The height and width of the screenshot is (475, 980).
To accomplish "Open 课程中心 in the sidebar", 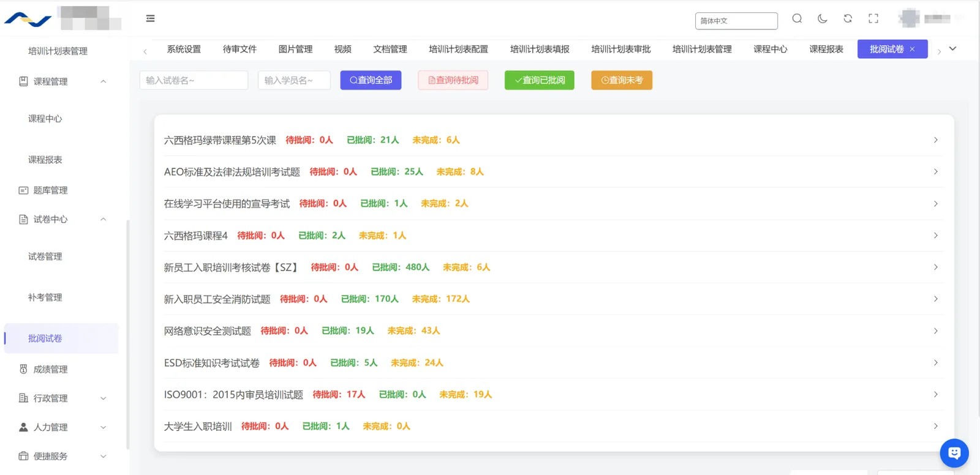I will click(x=45, y=119).
